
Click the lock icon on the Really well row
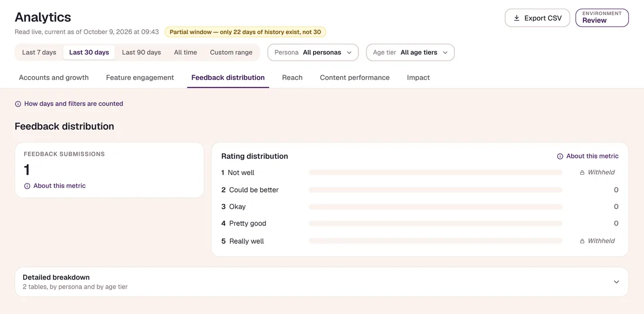coord(582,241)
